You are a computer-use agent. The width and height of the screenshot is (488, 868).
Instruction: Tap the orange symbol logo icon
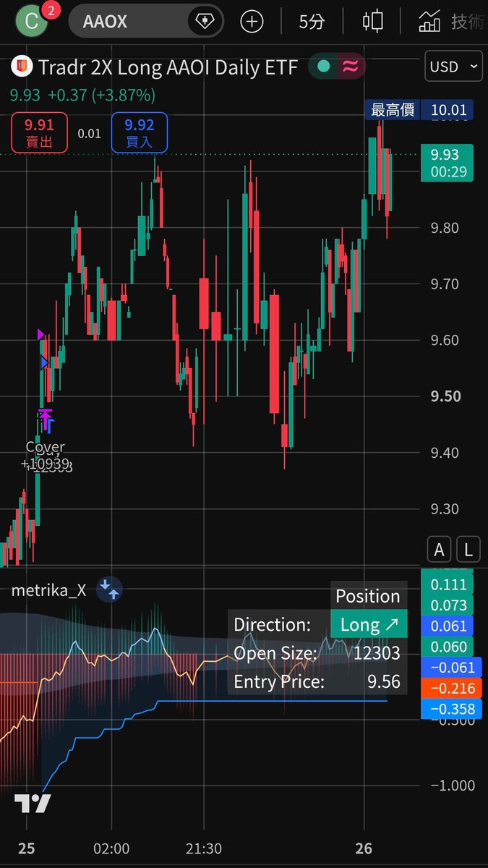click(22, 67)
